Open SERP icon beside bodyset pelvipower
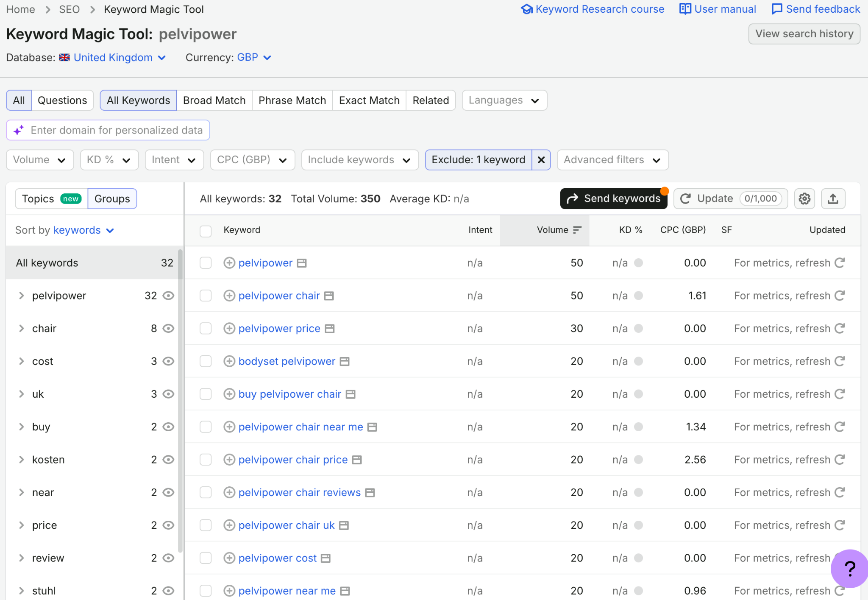 point(345,361)
